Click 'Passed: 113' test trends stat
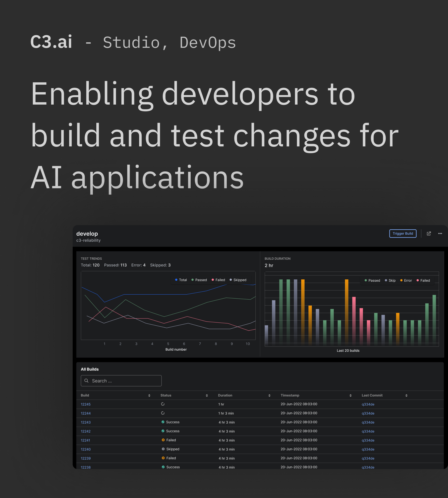 pos(115,265)
